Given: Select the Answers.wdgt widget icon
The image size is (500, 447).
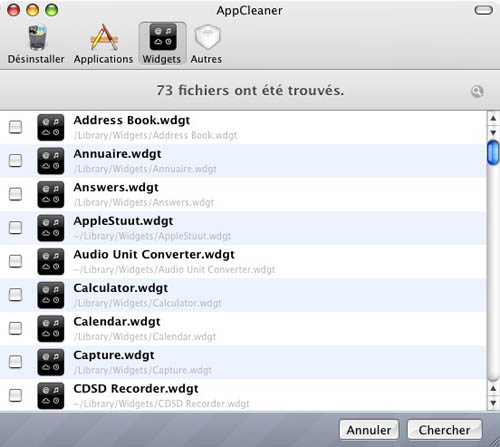Looking at the screenshot, I should (x=51, y=194).
